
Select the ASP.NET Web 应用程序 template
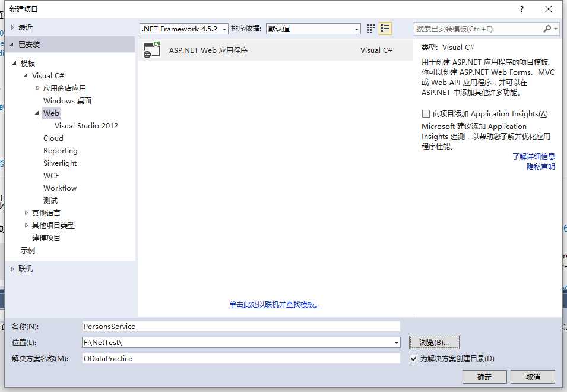click(275, 50)
